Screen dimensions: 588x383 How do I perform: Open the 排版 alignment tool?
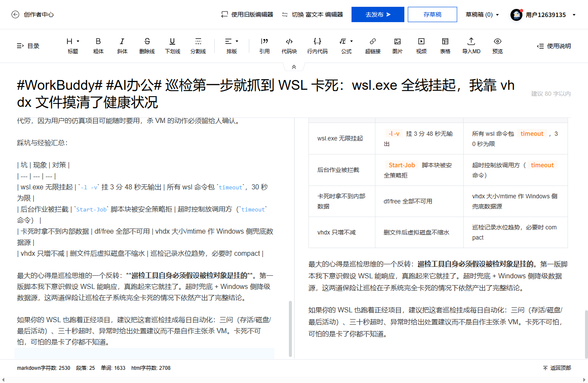tap(232, 46)
